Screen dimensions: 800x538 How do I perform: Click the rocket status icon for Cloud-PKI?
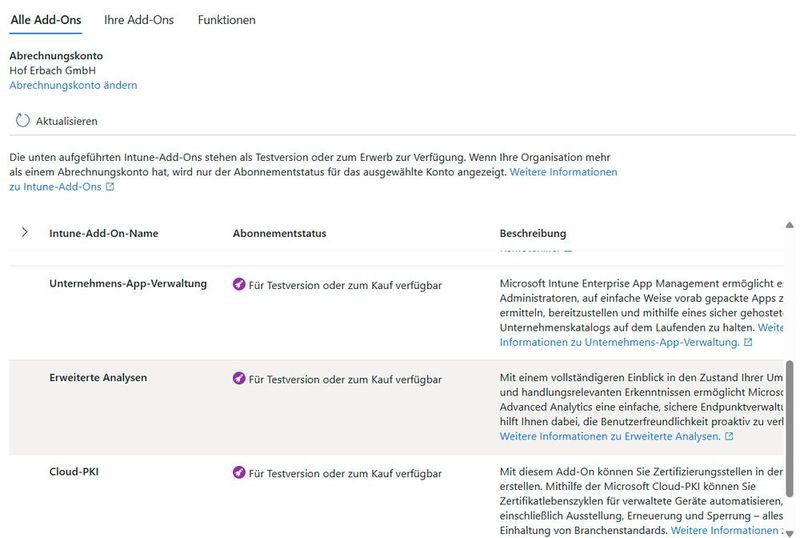239,472
